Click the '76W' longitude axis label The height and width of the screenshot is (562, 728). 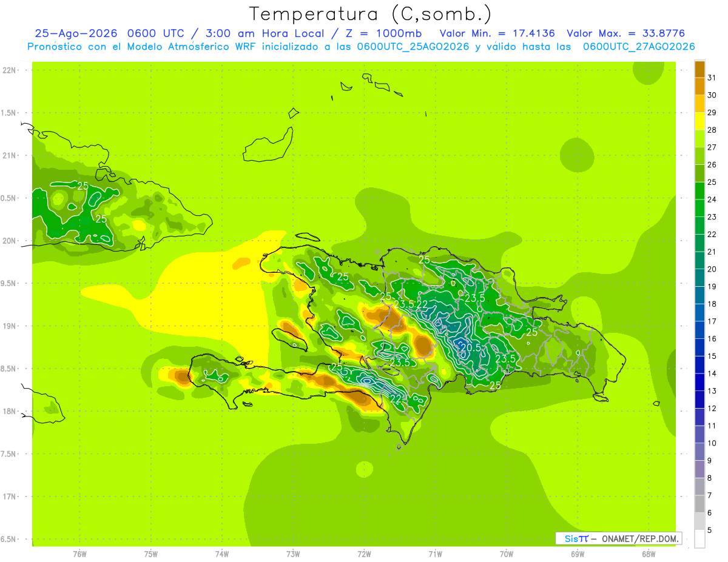tap(79, 554)
